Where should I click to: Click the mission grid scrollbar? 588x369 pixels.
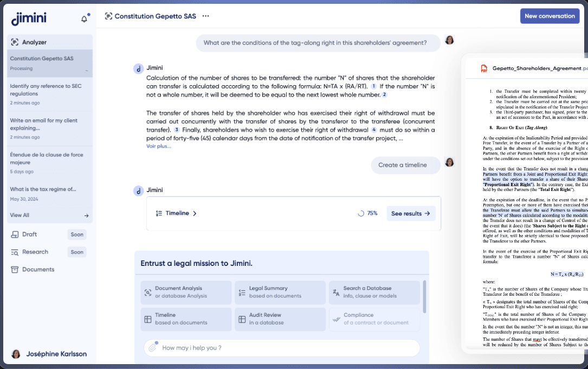click(x=424, y=296)
